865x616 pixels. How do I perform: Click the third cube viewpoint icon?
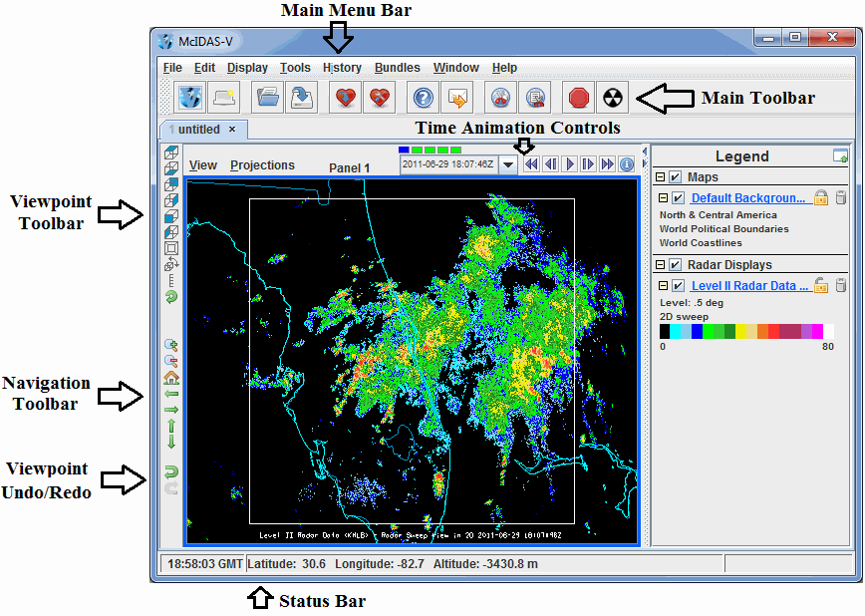[x=171, y=184]
